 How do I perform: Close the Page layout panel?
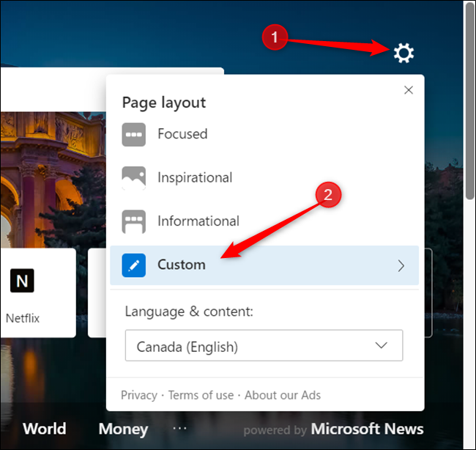pos(409,90)
